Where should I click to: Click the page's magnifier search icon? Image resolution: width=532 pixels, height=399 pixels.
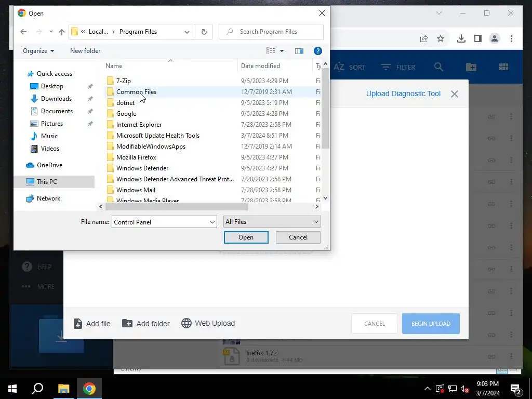438,67
